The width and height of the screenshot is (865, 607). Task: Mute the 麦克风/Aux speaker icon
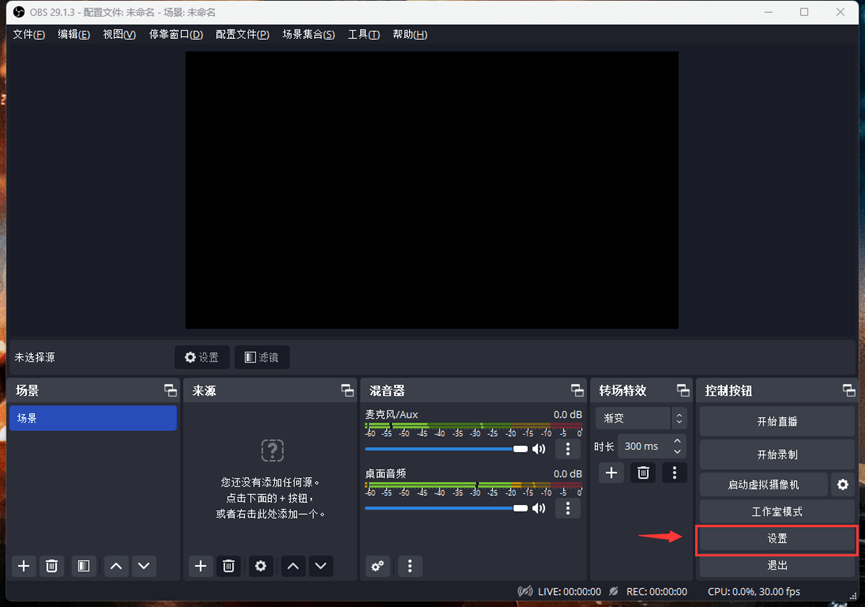click(539, 449)
